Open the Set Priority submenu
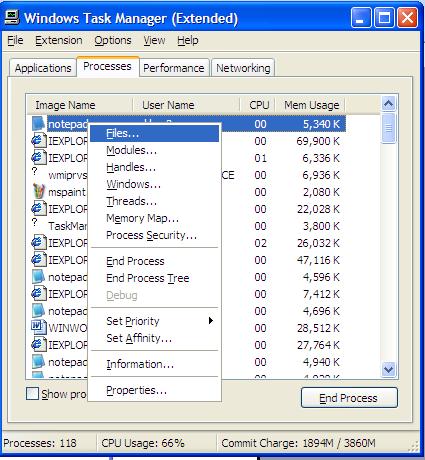The width and height of the screenshot is (425, 460). coord(154,321)
